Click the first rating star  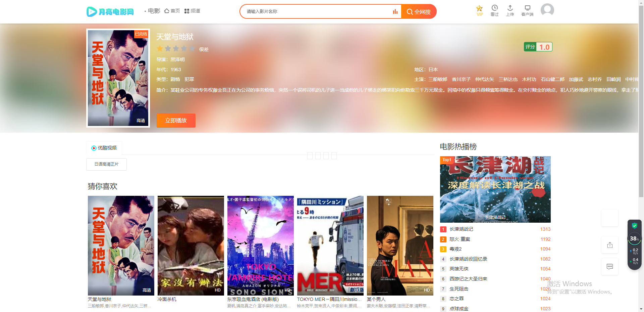tap(160, 49)
